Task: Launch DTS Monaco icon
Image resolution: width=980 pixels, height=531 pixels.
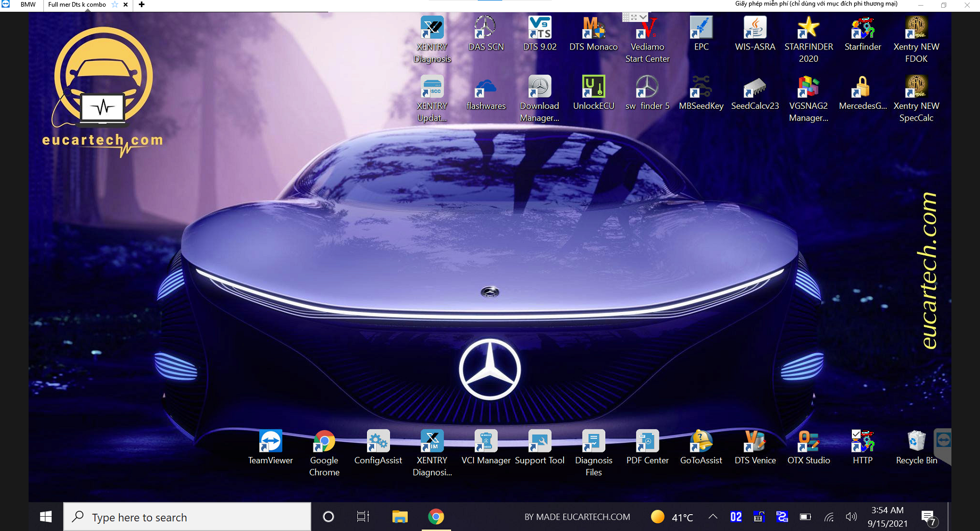Action: click(594, 34)
